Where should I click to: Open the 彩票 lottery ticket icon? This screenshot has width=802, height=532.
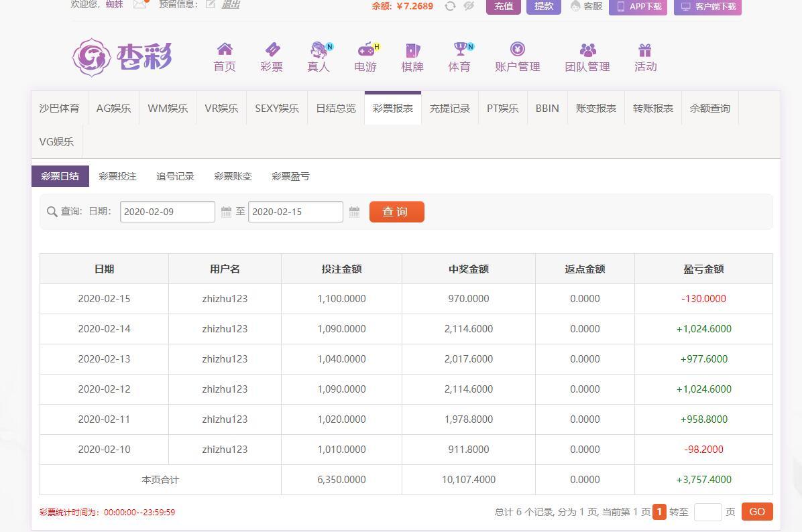click(272, 50)
